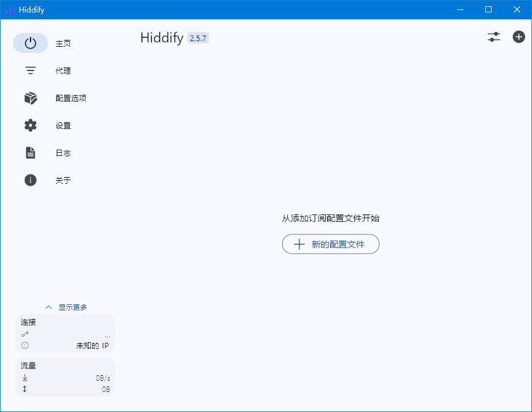532x412 pixels.
Task: Click the gear icon for 设置
Action: 31,125
